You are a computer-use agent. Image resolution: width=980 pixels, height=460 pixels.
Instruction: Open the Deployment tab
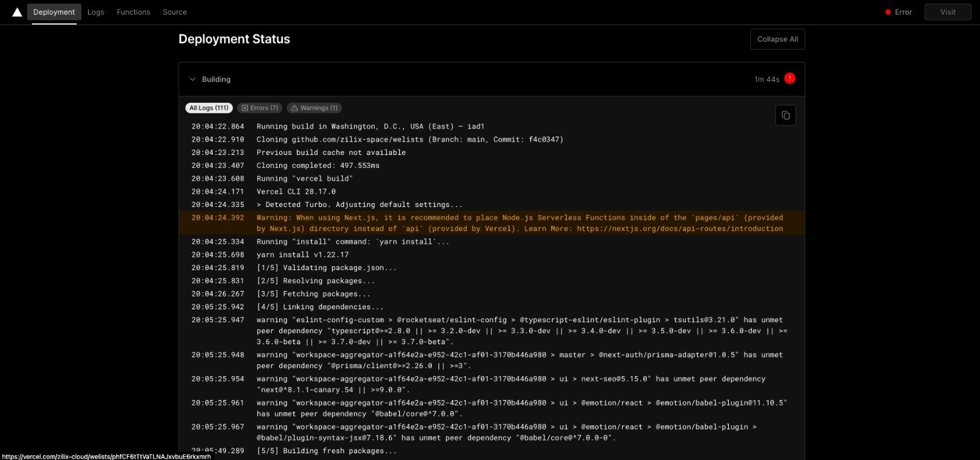[x=54, y=12]
